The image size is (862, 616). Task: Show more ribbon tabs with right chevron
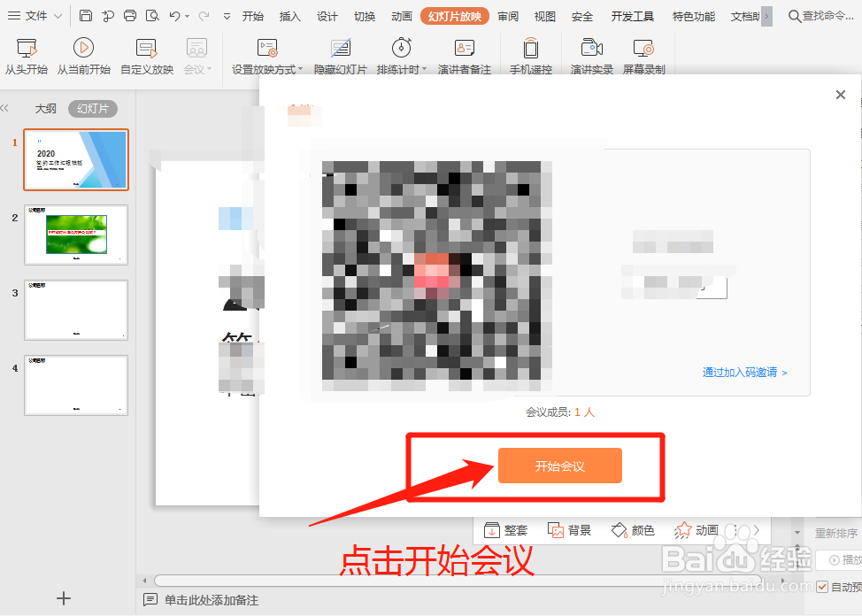coord(767,17)
